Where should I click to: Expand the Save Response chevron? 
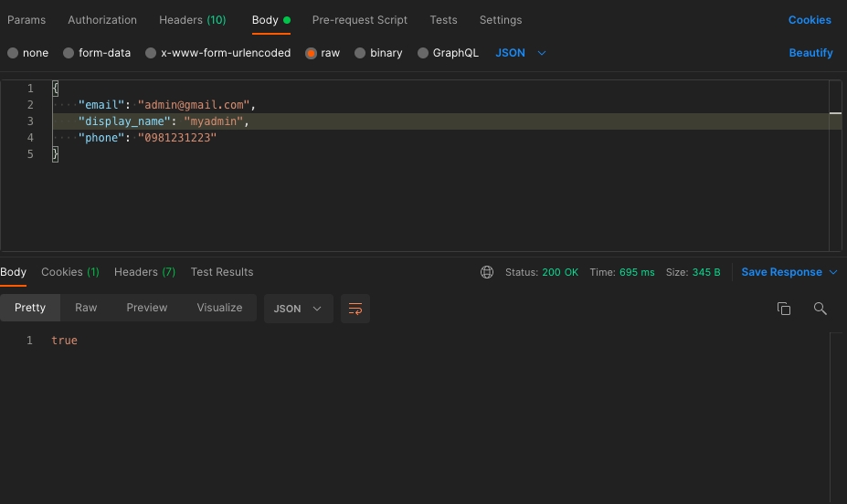[x=833, y=272]
